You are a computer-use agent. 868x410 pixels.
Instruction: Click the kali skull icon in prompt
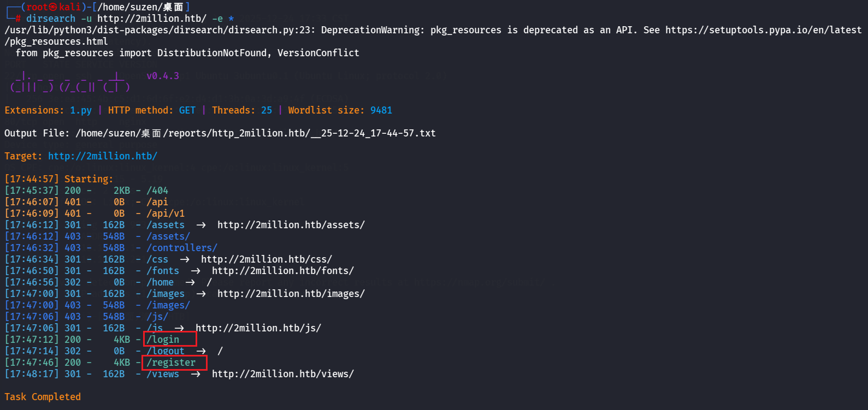coord(53,7)
